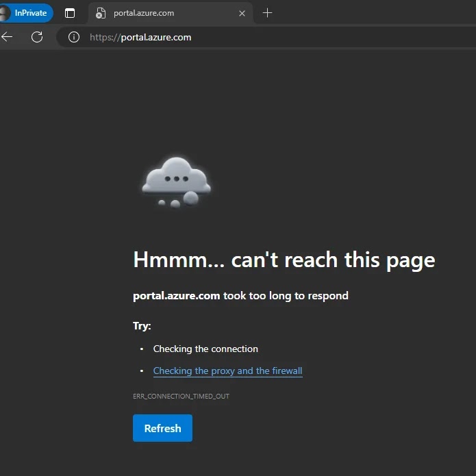The image size is (476, 476).
Task: Click the ERR_CONNECTION_TIMED_OUT error code text
Action: [181, 396]
